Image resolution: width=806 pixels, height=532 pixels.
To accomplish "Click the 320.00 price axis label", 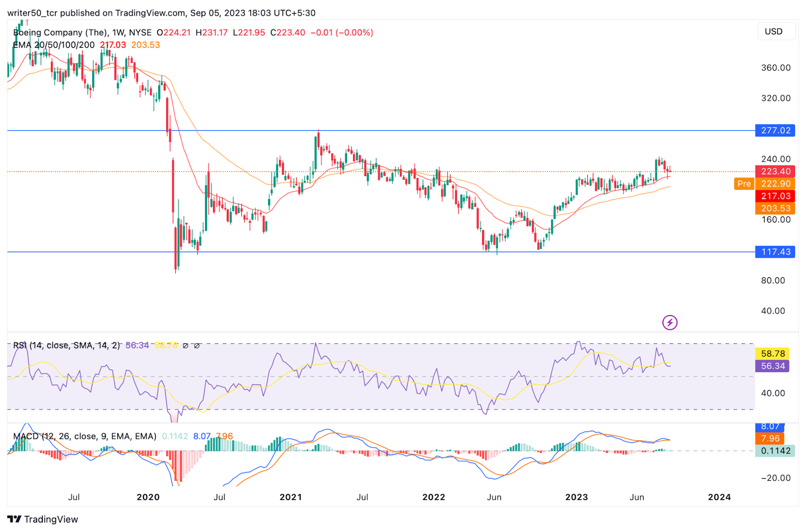I will point(776,98).
